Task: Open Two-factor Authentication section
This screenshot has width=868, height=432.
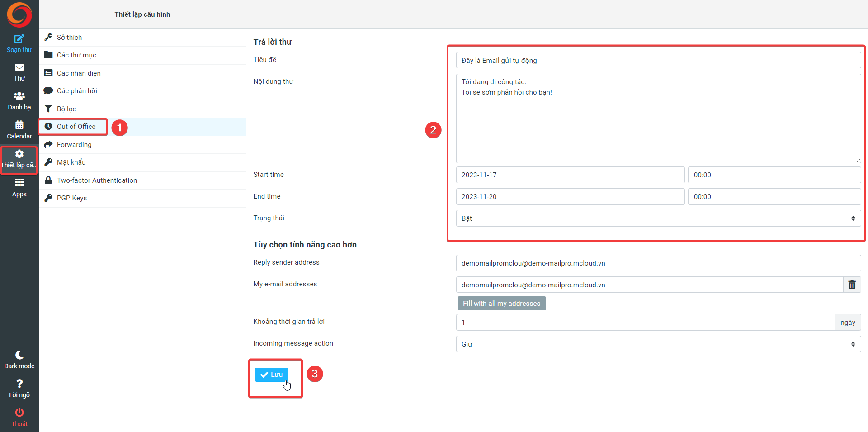Action: coord(142,180)
